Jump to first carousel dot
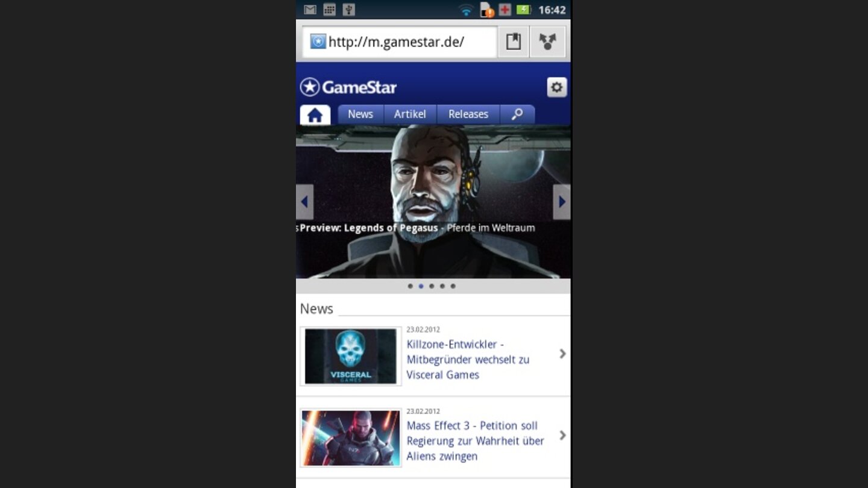Viewport: 868px width, 488px height. click(410, 286)
